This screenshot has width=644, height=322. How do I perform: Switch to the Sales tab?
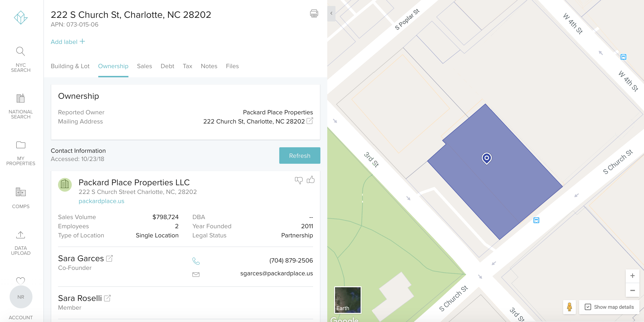click(x=144, y=66)
